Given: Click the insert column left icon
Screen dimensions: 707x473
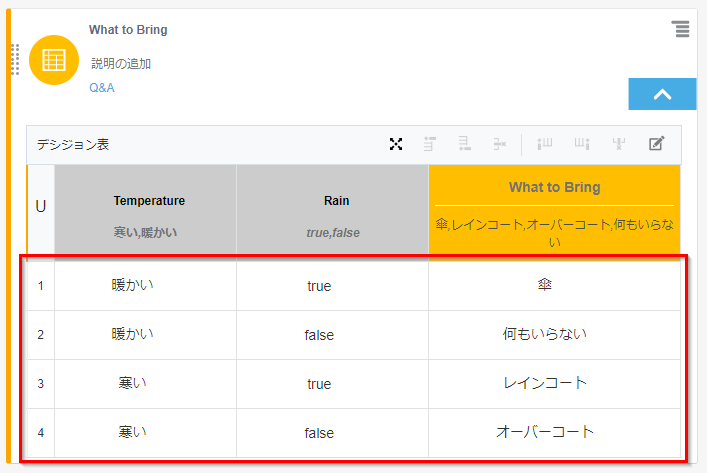Looking at the screenshot, I should (x=545, y=144).
